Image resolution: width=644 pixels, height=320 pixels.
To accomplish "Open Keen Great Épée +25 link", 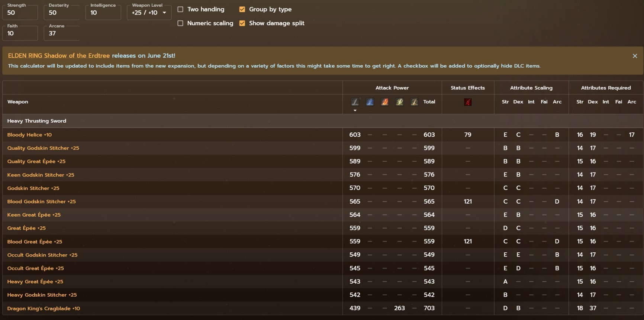I will pyautogui.click(x=34, y=215).
